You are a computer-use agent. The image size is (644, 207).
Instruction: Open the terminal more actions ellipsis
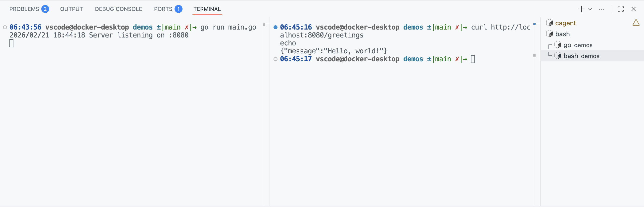601,9
